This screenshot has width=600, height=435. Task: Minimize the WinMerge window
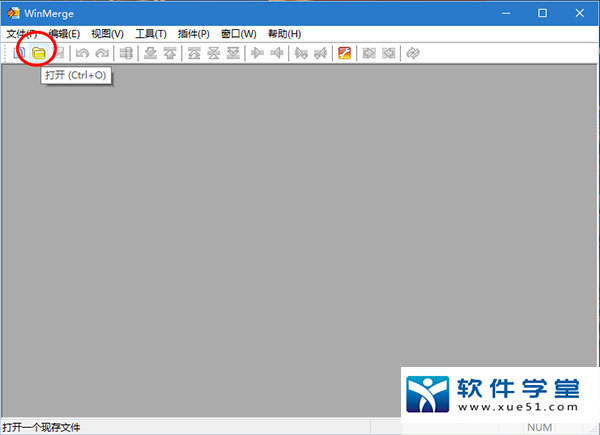point(506,13)
